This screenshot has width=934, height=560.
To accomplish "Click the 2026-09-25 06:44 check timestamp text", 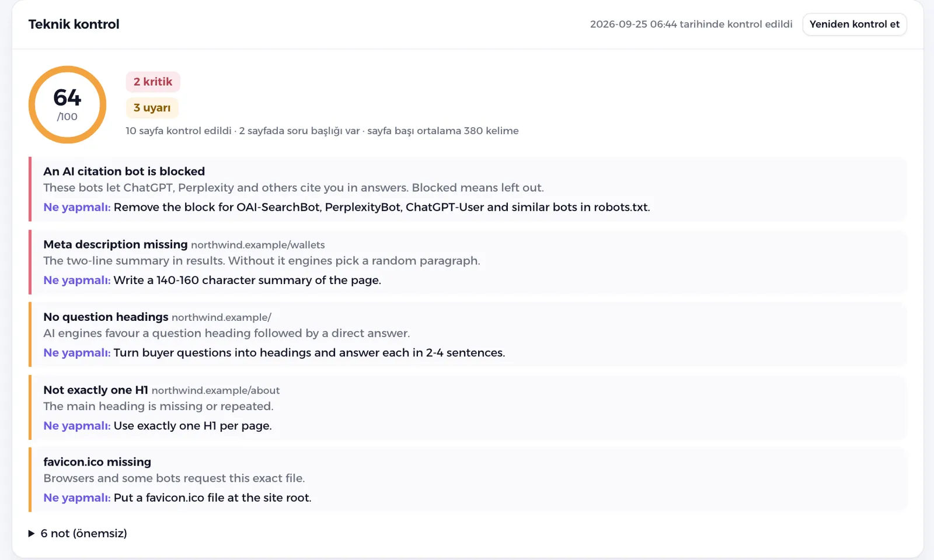I will click(x=691, y=24).
